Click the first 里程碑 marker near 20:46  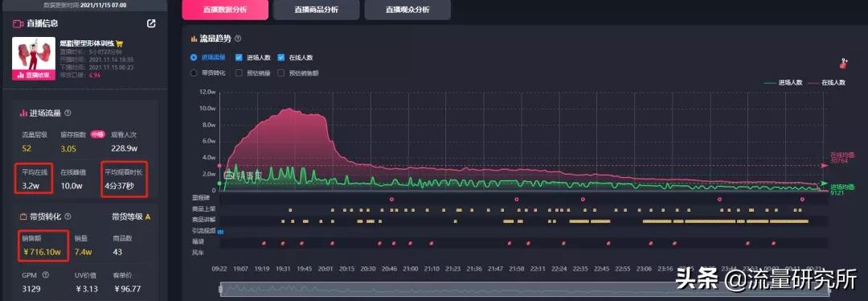point(391,199)
